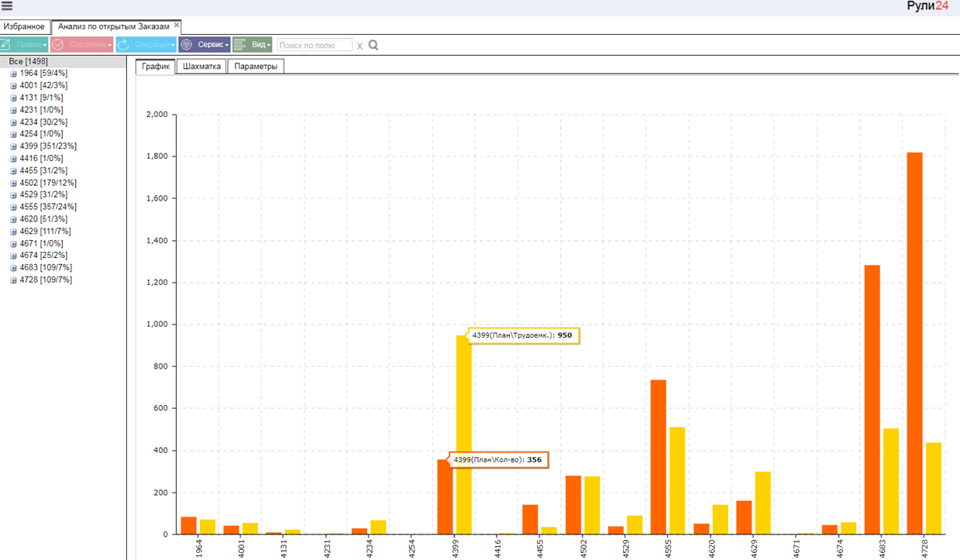Select the Все [1498] root item

tap(29, 61)
